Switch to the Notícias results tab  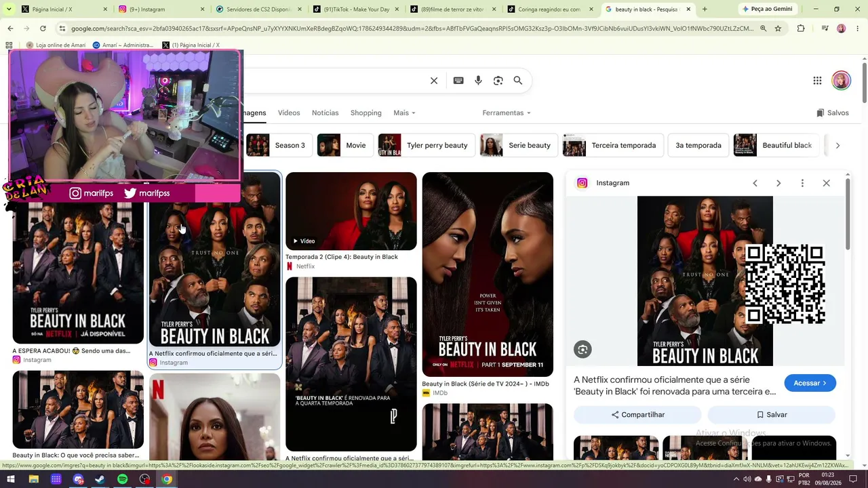325,113
